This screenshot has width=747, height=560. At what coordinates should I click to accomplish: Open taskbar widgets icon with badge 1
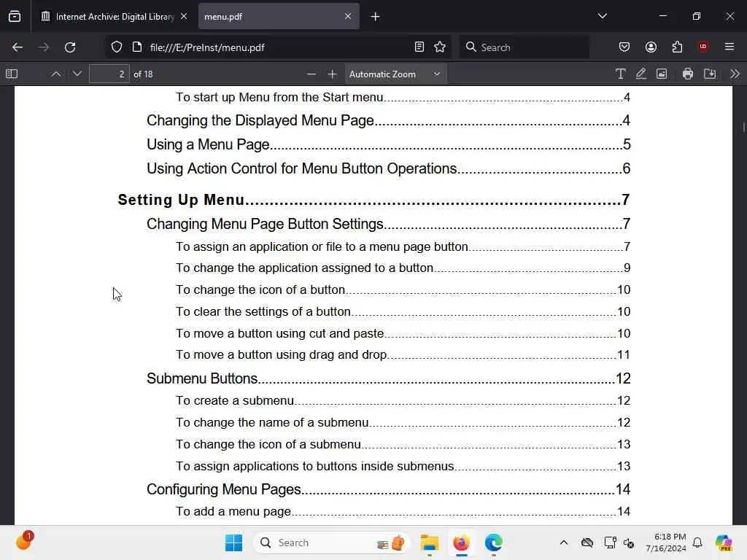click(x=24, y=541)
